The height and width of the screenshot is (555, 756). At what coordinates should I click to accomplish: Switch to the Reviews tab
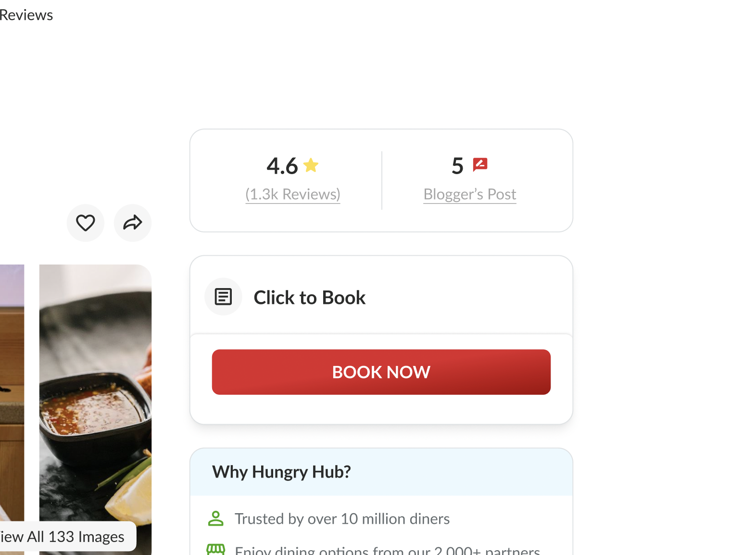[26, 15]
